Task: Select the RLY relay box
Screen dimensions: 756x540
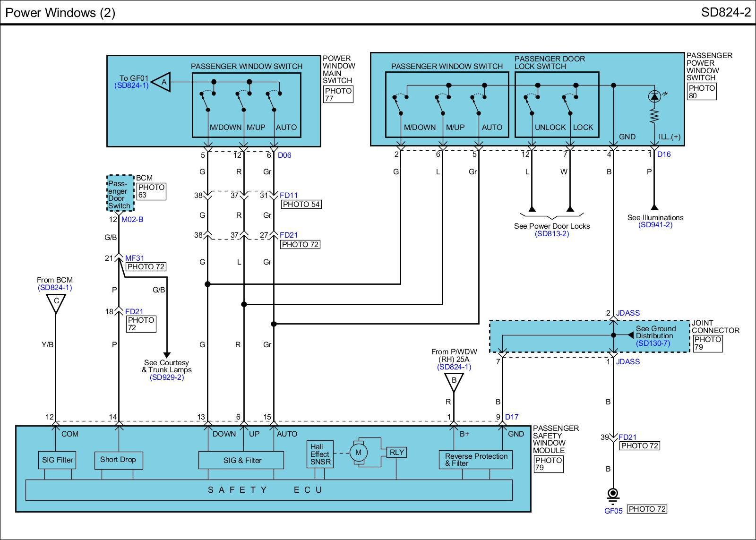Action: pyautogui.click(x=396, y=452)
